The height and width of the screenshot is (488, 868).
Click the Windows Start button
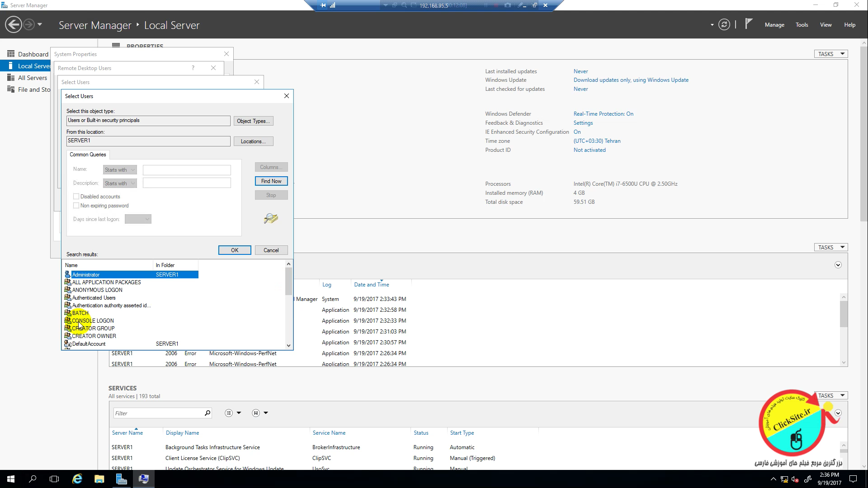11,479
